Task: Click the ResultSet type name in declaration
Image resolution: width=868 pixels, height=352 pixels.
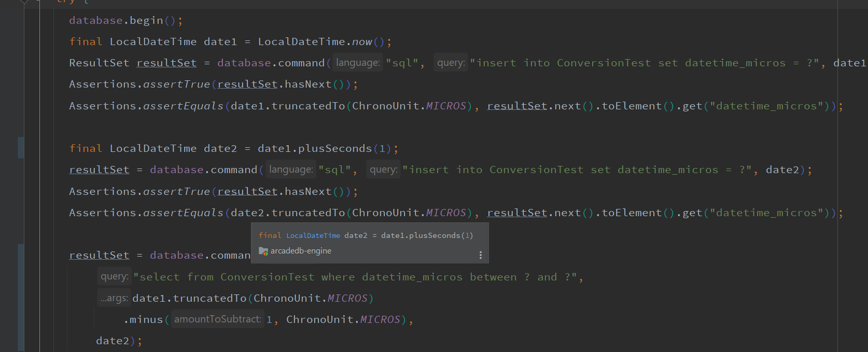Action: pyautogui.click(x=99, y=63)
